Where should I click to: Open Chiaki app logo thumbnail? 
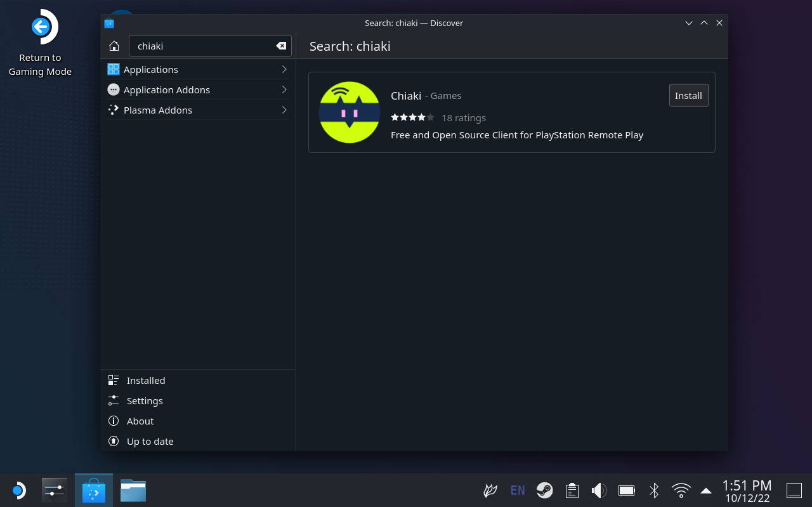[x=350, y=112]
